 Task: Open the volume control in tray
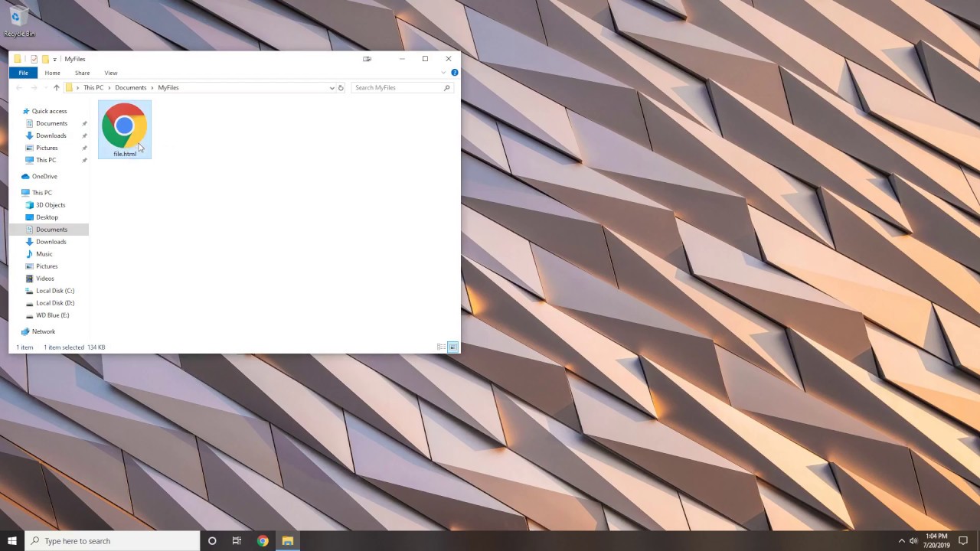913,541
